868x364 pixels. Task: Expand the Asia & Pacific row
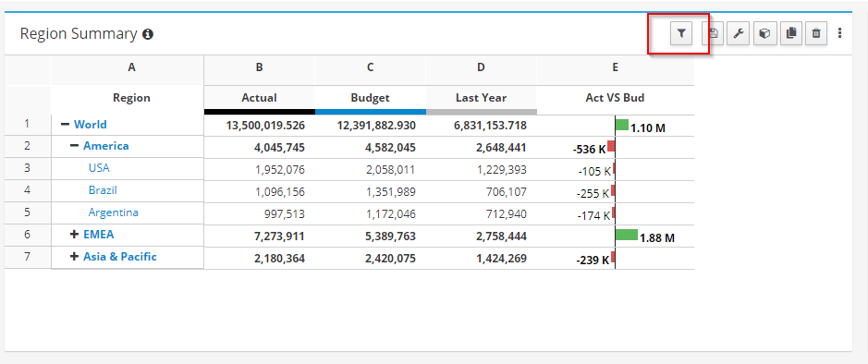tap(74, 257)
